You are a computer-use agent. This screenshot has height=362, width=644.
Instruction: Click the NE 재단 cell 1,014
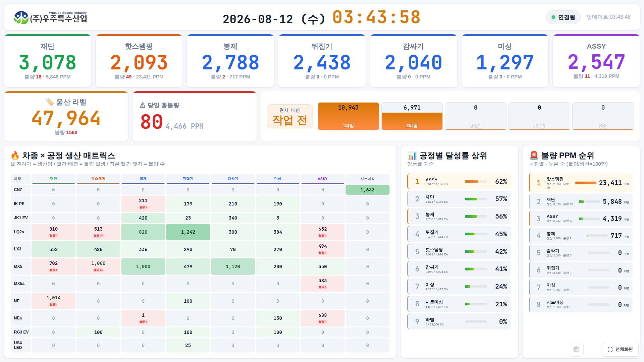pyautogui.click(x=53, y=301)
